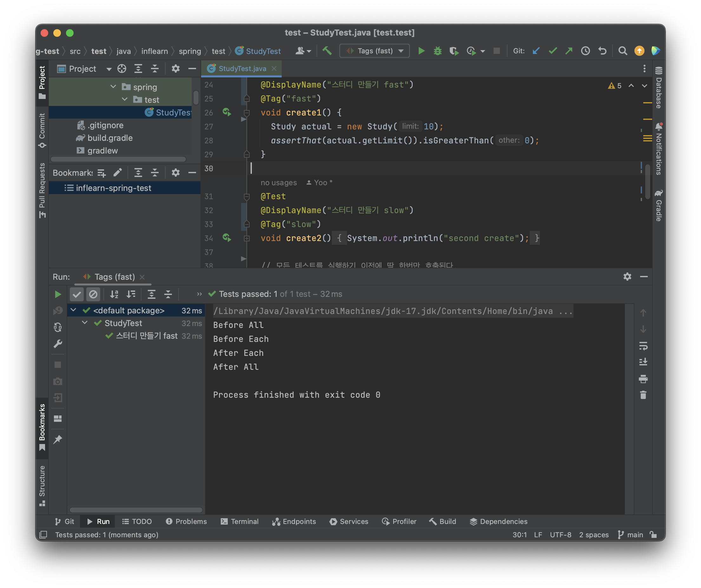Open the Terminal tool window tab
This screenshot has height=588, width=701.
pyautogui.click(x=240, y=521)
